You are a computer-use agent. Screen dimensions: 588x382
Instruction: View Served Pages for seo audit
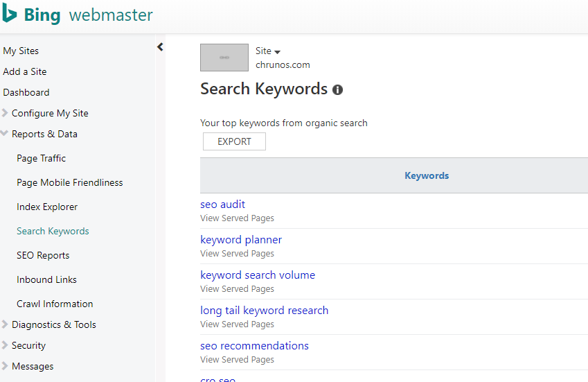[x=237, y=218]
